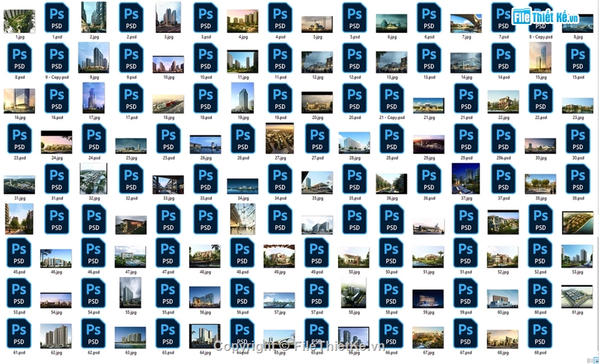Click the 11.jpg image thumbnail
The image size is (599, 364).
click(243, 62)
